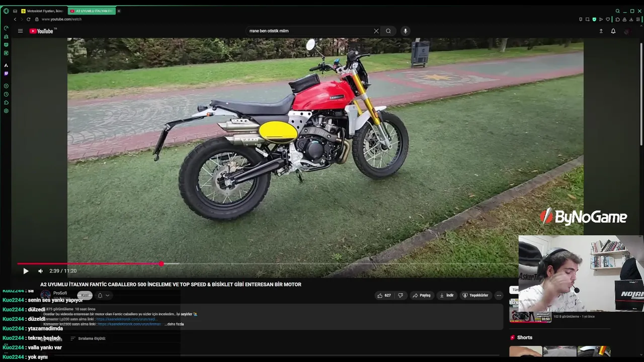Viewport: 644px width, 362px height.
Task: Submit search with the magnifier button
Action: click(388, 31)
